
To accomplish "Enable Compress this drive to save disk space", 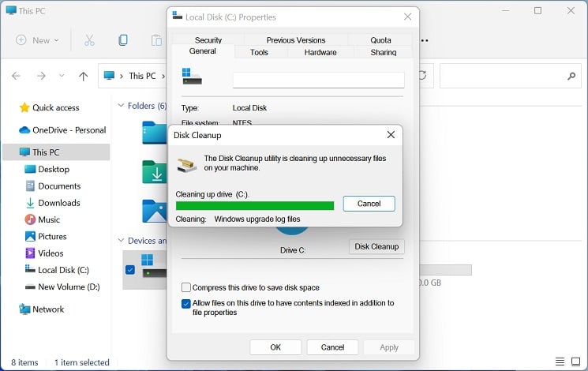I will click(185, 287).
